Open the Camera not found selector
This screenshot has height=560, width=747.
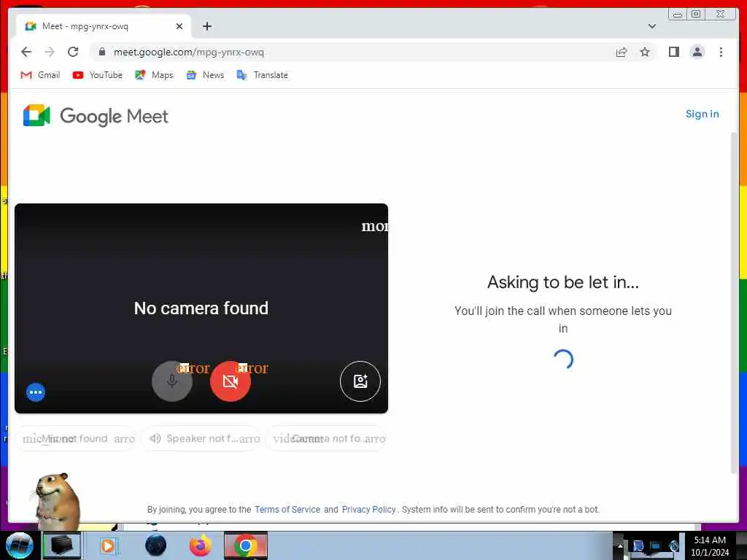[326, 438]
